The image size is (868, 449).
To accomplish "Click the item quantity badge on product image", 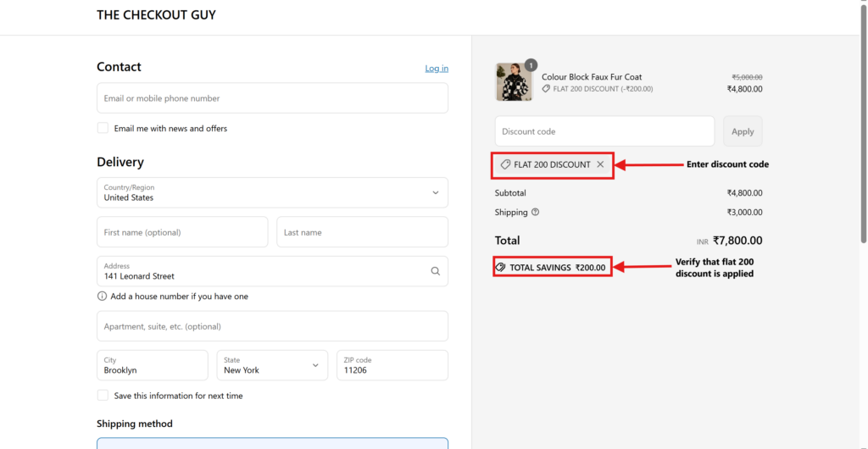I will 531,65.
